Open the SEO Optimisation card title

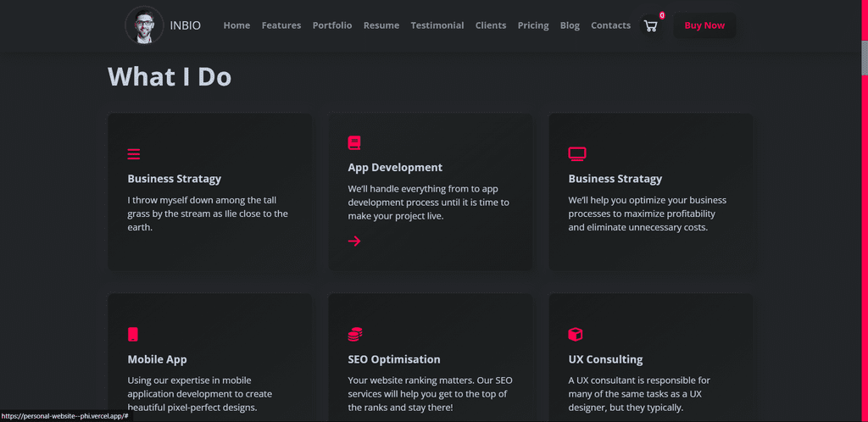point(394,359)
